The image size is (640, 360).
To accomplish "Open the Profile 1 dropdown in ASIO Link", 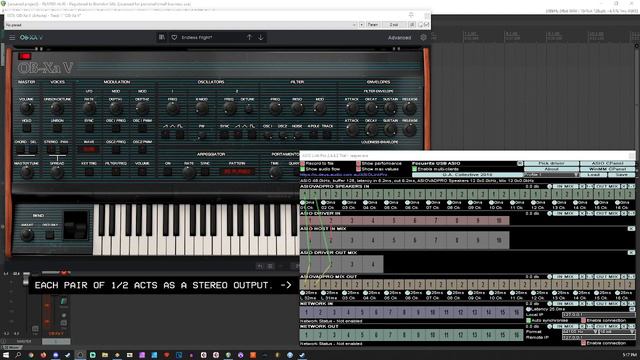I will tap(551, 175).
